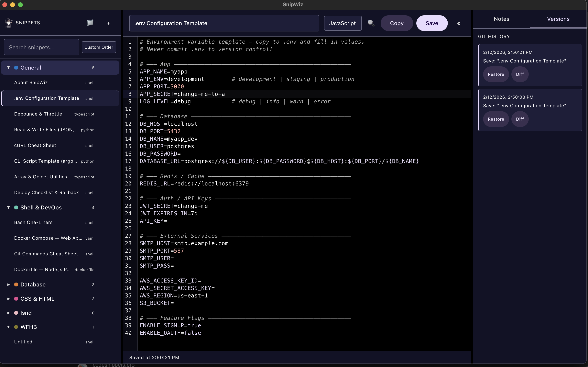The height and width of the screenshot is (367, 588).
Task: Expand the Database category
Action: [8, 284]
